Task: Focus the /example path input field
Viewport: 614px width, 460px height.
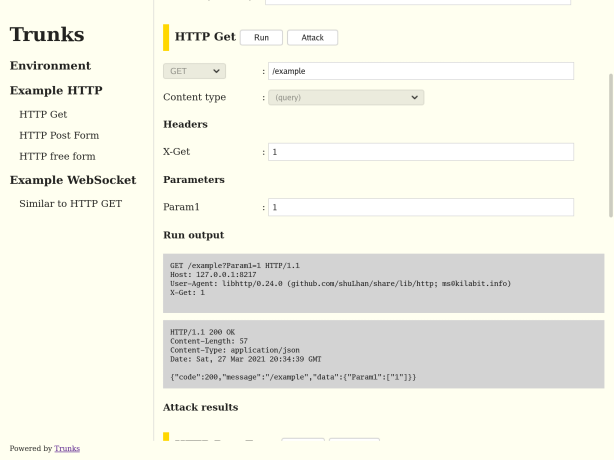Action: 421,71
